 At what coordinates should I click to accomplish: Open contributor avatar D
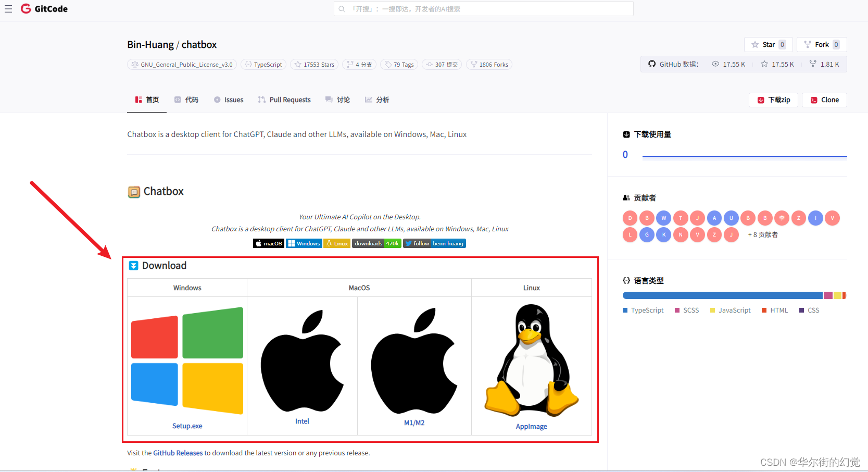point(630,218)
